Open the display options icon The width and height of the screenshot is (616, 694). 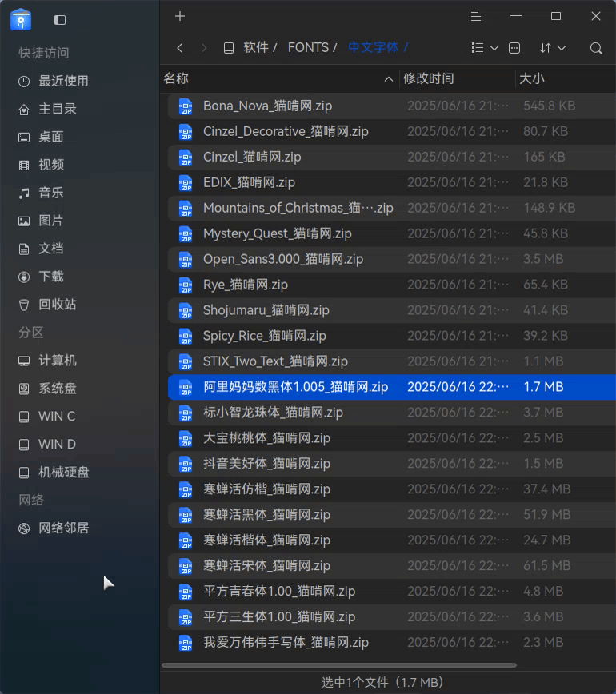514,48
